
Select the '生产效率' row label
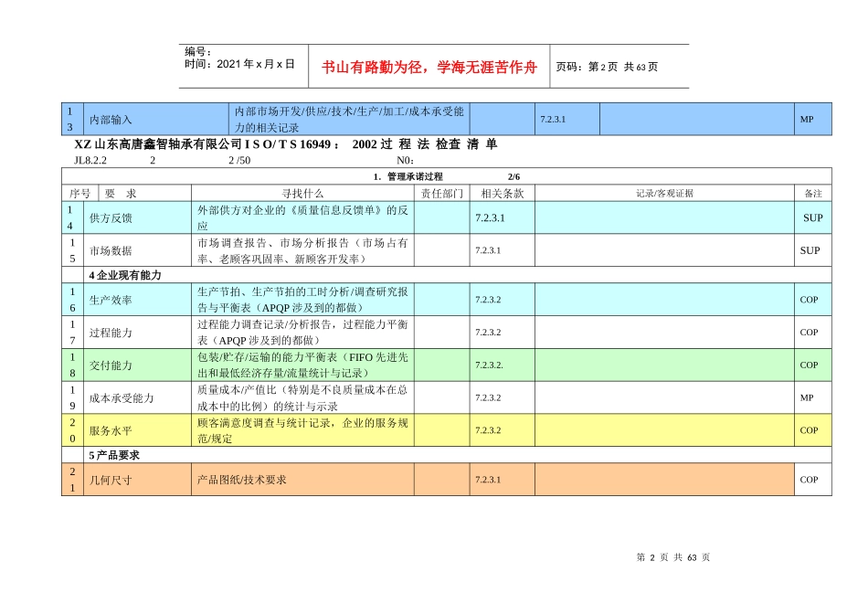pos(111,300)
